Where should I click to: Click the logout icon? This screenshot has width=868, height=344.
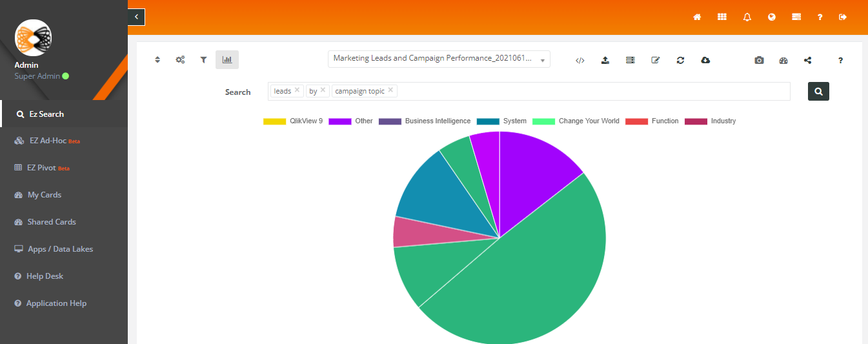843,17
